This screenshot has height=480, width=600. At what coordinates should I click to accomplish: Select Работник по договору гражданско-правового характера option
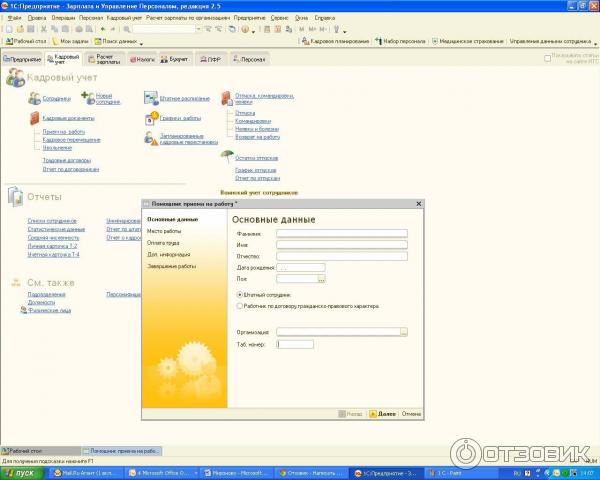click(x=240, y=306)
